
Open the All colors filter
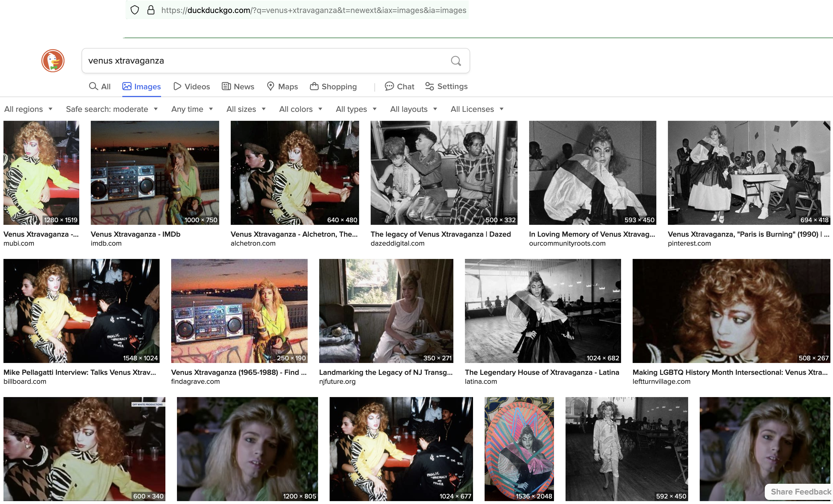point(300,109)
